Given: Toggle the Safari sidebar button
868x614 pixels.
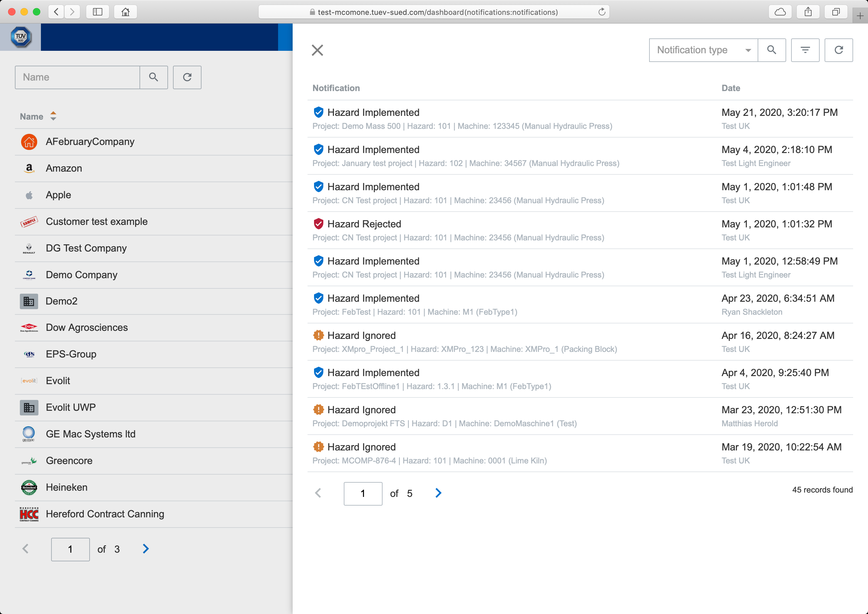Looking at the screenshot, I should tap(97, 12).
